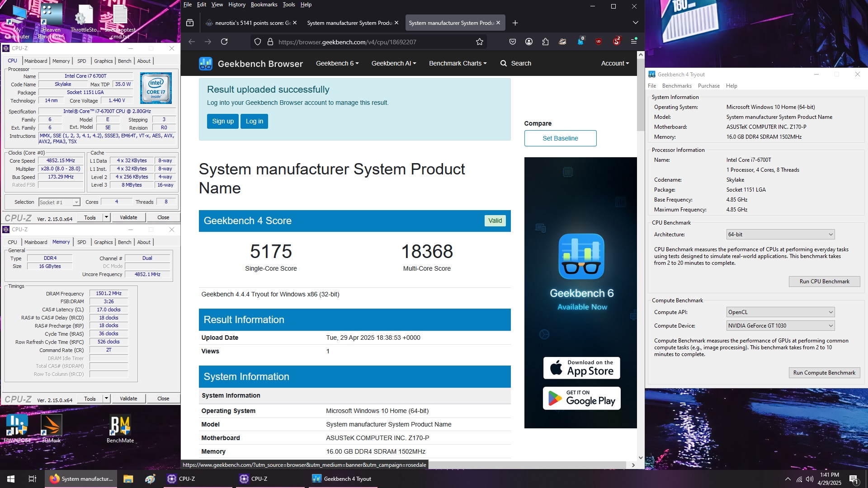The height and width of the screenshot is (488, 868).
Task: Switch to Mainboard tab in upper CPU-Z
Action: tap(36, 61)
